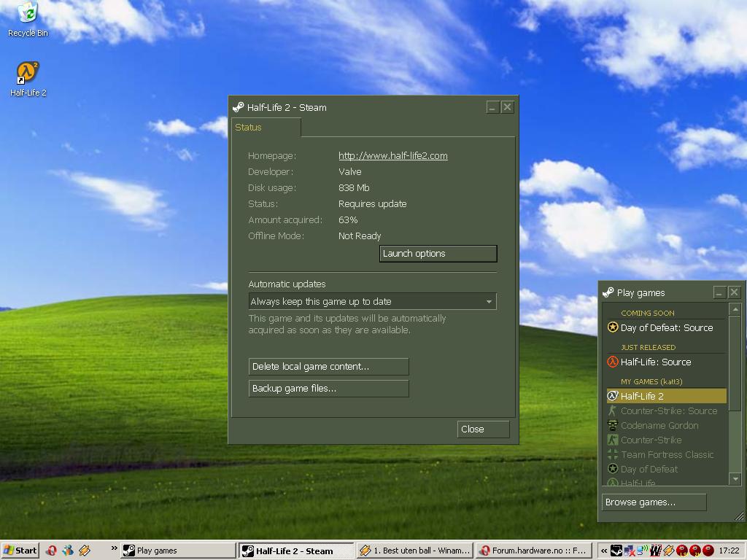Switch to Winamp taskbar button

pyautogui.click(x=414, y=551)
